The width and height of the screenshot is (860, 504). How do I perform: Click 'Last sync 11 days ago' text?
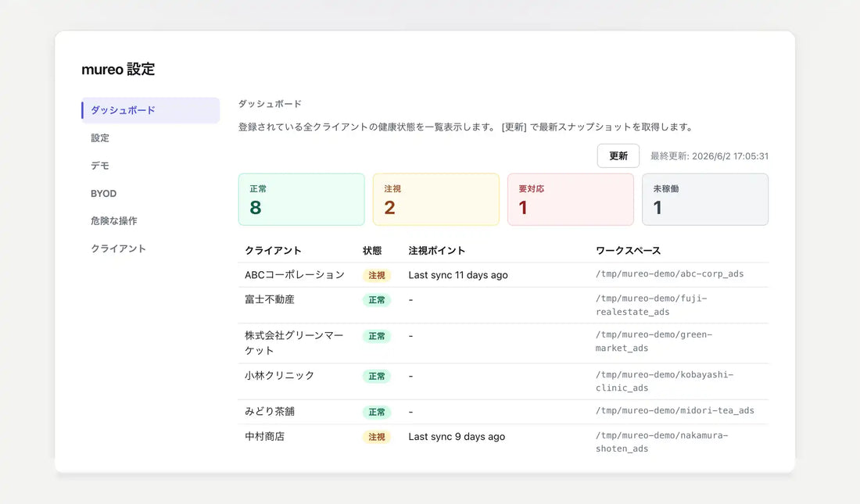(x=458, y=275)
